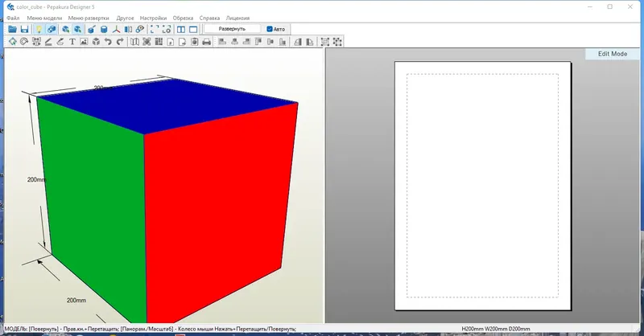Open the Меню развертки menu
Screen dimensions: 644x336
click(89, 18)
